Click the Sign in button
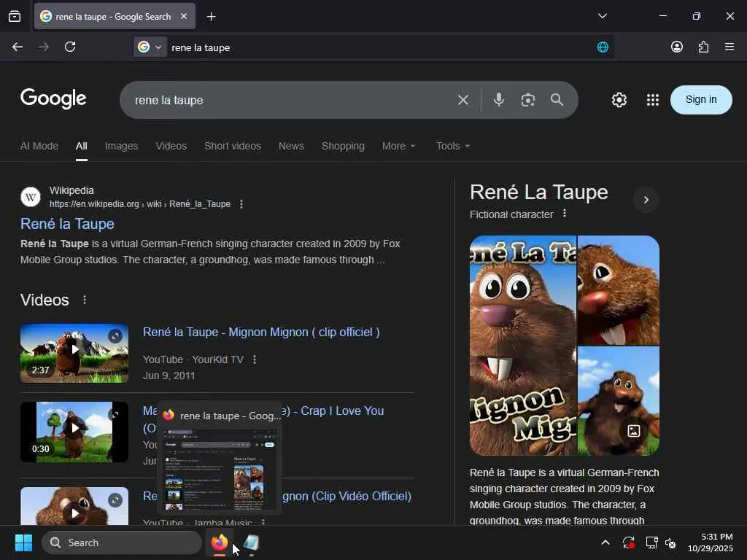 tap(701, 99)
